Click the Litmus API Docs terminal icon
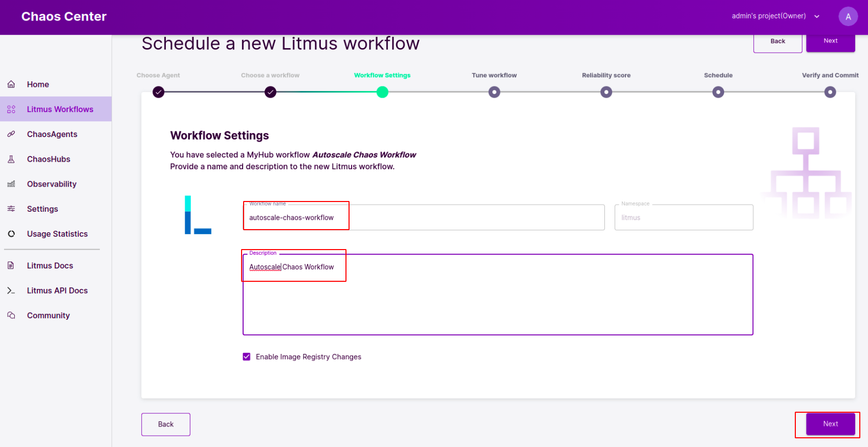Screen dimensions: 868x447 [x=11, y=290]
